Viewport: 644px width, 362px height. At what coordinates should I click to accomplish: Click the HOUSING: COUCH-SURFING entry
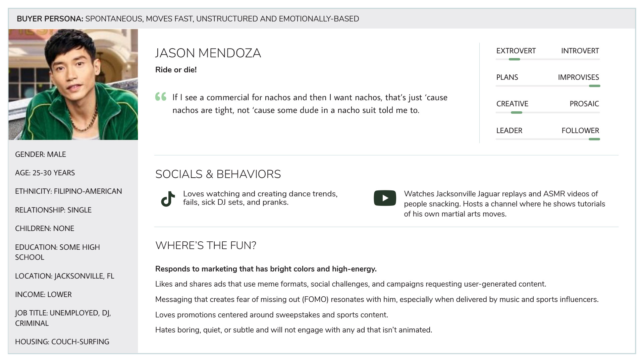pos(62,342)
